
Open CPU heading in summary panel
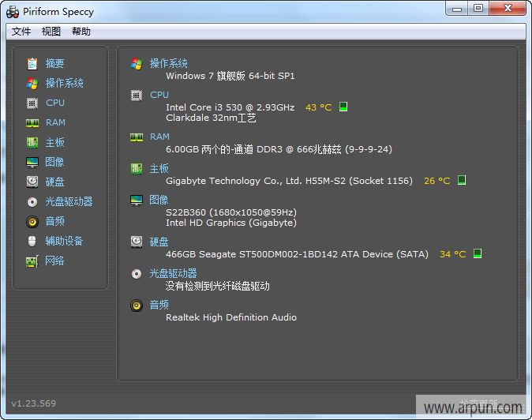tap(159, 95)
